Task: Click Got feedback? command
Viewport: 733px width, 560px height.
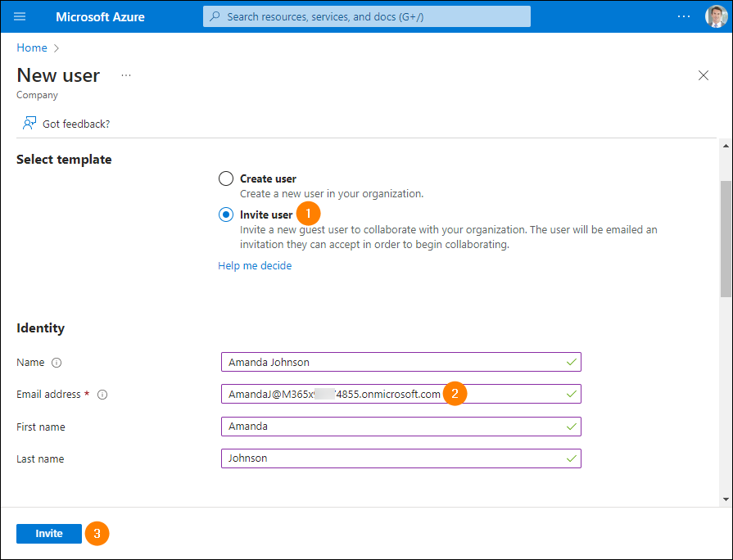Action: click(x=66, y=124)
